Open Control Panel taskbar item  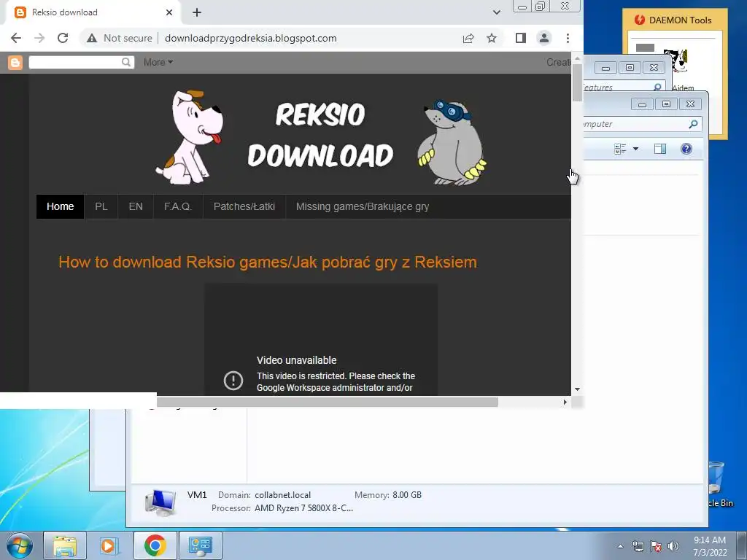200,545
